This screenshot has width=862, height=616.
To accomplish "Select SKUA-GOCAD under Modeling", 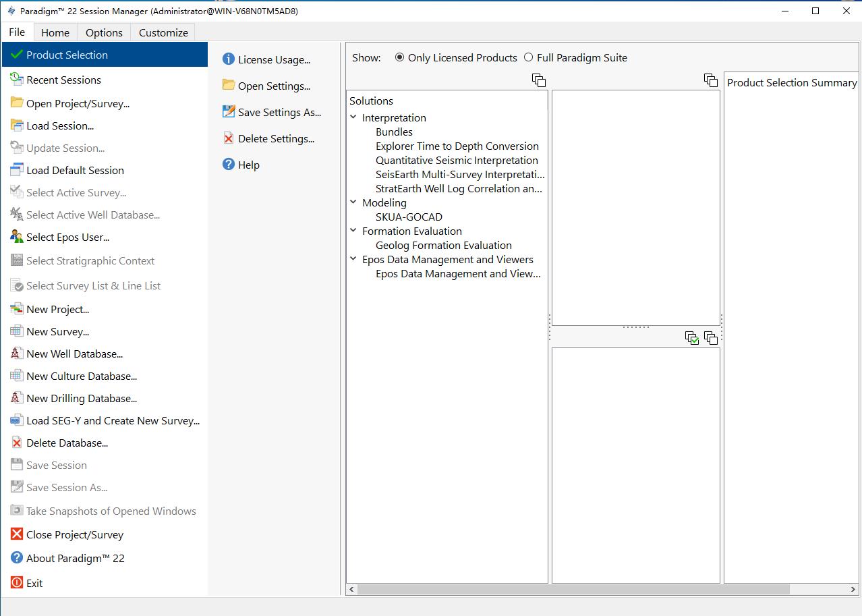I will click(x=409, y=217).
